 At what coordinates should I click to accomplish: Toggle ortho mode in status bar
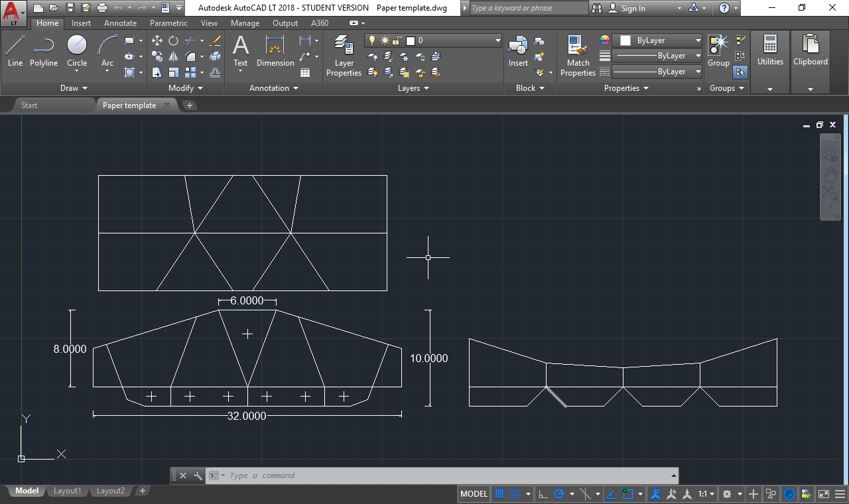[543, 494]
